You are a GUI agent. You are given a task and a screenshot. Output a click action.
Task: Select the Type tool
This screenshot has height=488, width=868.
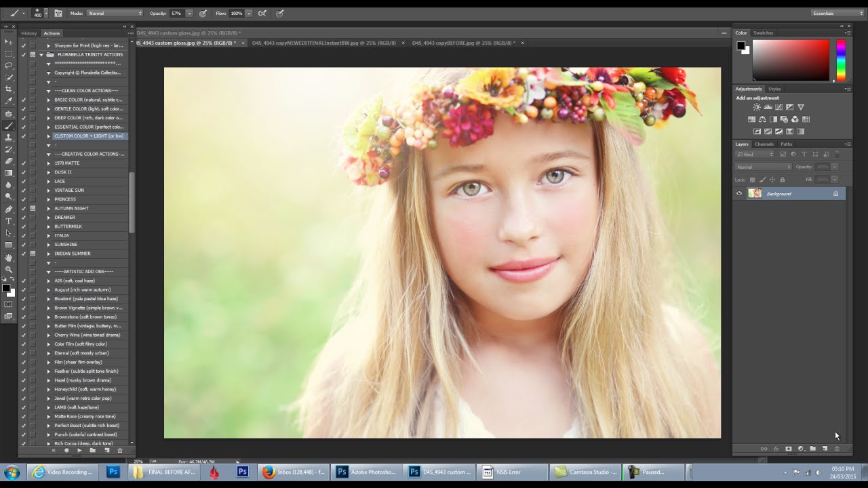9,222
